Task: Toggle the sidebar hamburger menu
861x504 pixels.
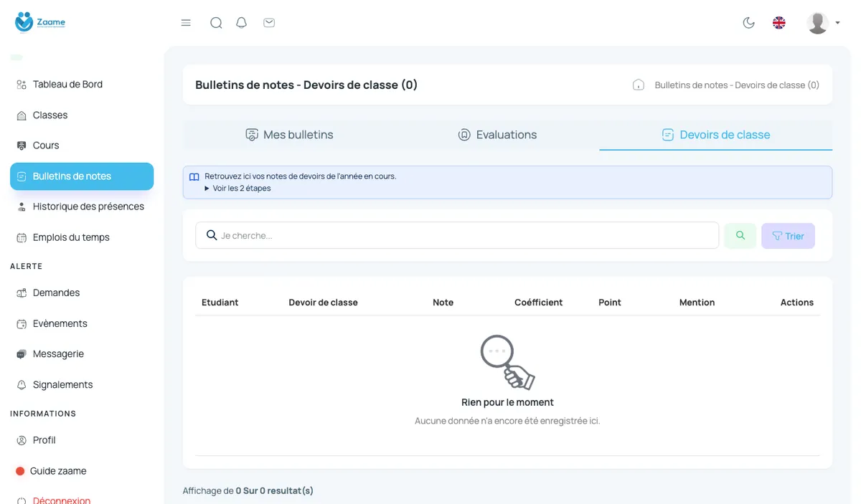Action: [x=186, y=23]
